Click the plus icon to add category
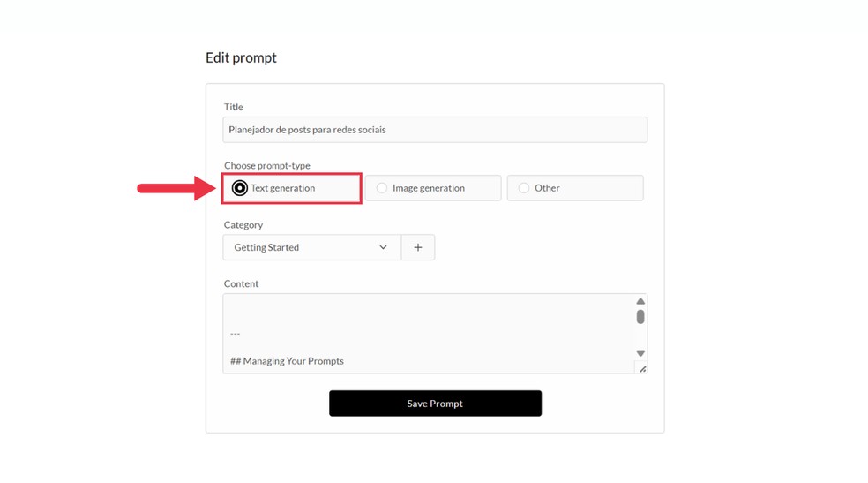Screen dimensions: 868x483 [x=418, y=247]
